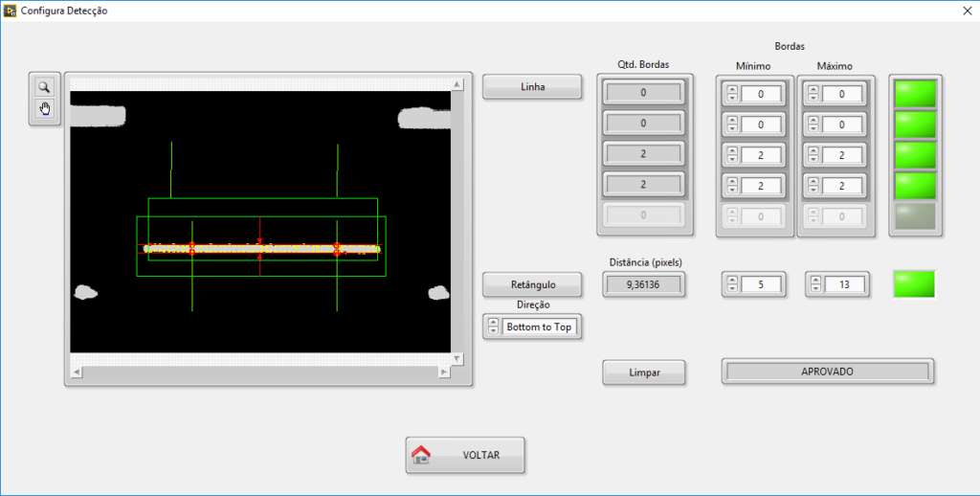Click the third Qtd. Bordas indicator showing 2
Image resolution: width=980 pixels, height=496 pixels.
coord(644,154)
